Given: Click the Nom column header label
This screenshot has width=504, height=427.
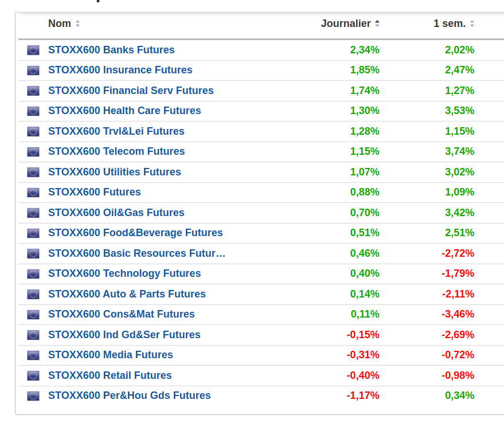Looking at the screenshot, I should click(x=60, y=23).
